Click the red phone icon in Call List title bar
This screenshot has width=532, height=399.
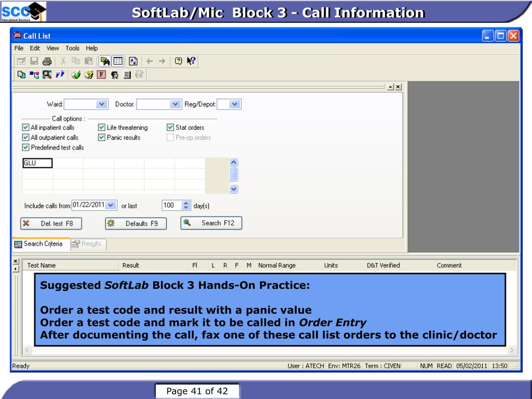[17, 35]
